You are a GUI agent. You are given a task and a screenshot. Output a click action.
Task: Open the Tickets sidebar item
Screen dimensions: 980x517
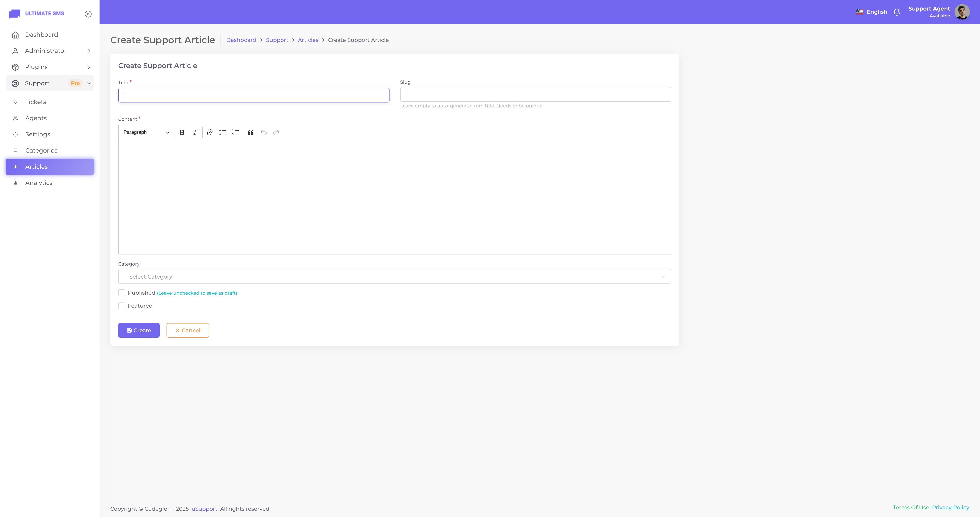(x=36, y=102)
